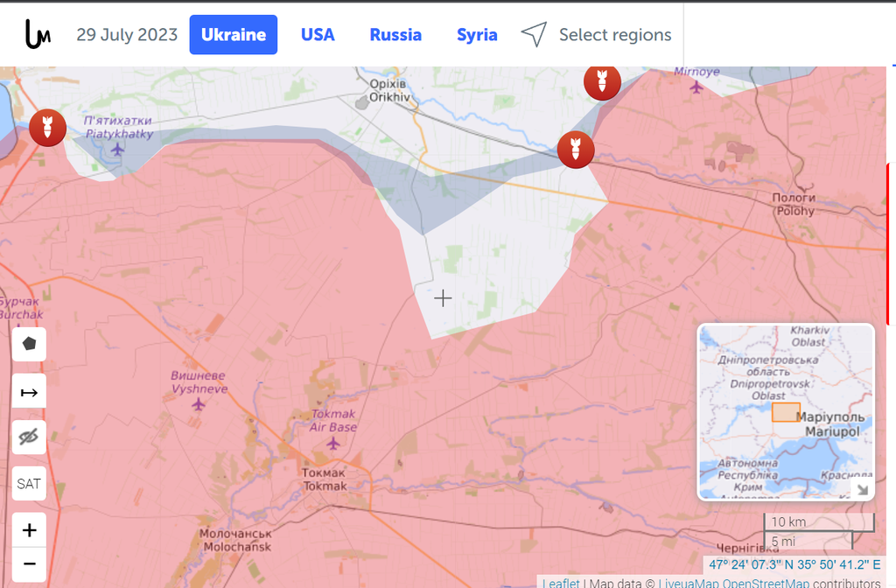Open the OpenStreetMap contributors link
The height and width of the screenshot is (588, 896).
coord(766,583)
